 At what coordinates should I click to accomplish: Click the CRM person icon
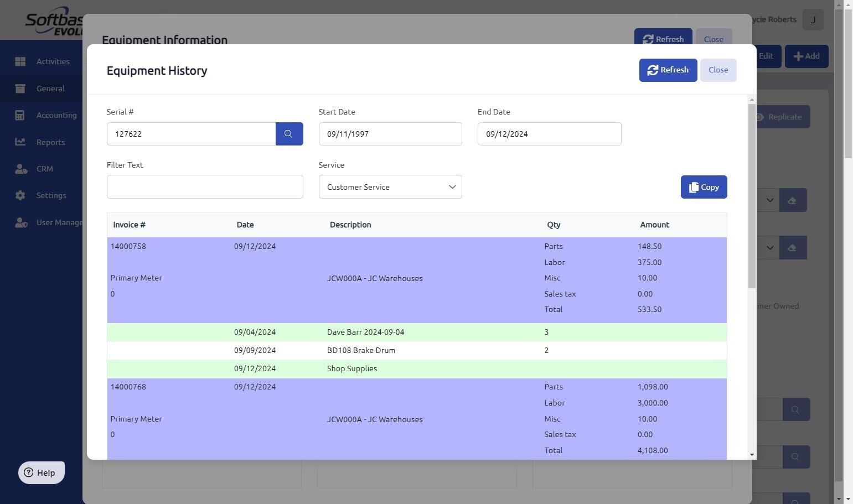coord(20,169)
